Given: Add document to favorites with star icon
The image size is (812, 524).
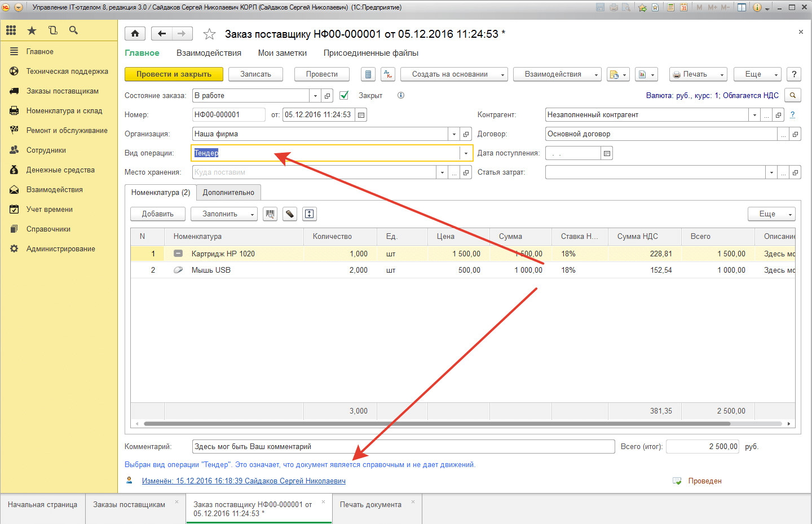Looking at the screenshot, I should point(209,34).
